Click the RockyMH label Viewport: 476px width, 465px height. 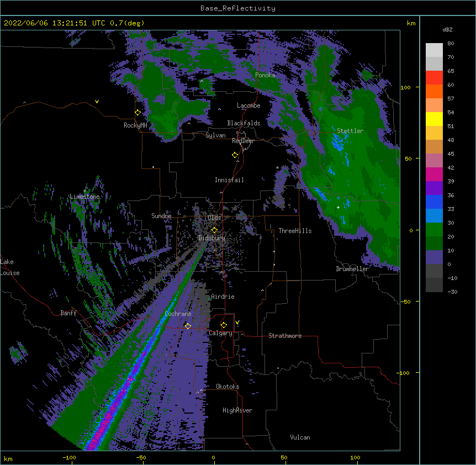pos(135,125)
